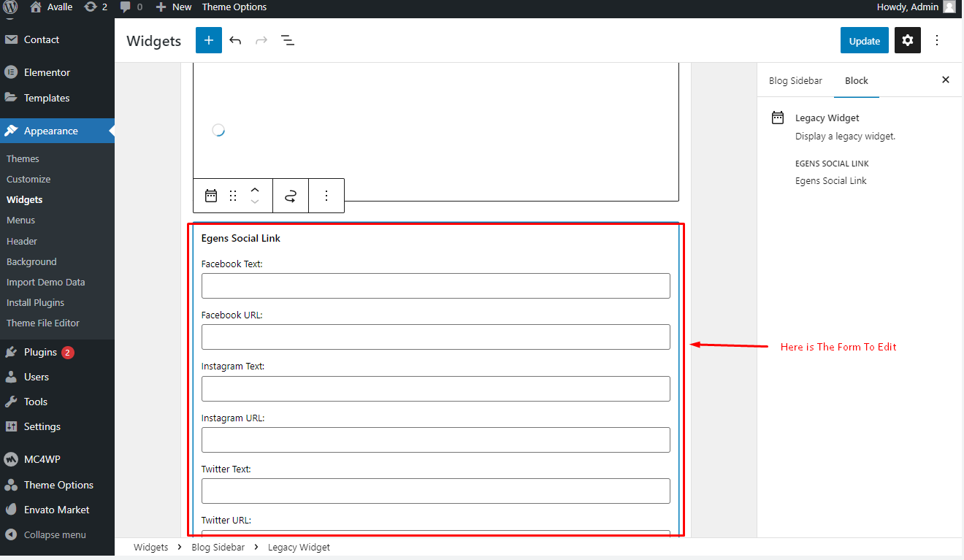Focus the Facebook URL input field
The height and width of the screenshot is (560, 964).
pos(436,337)
